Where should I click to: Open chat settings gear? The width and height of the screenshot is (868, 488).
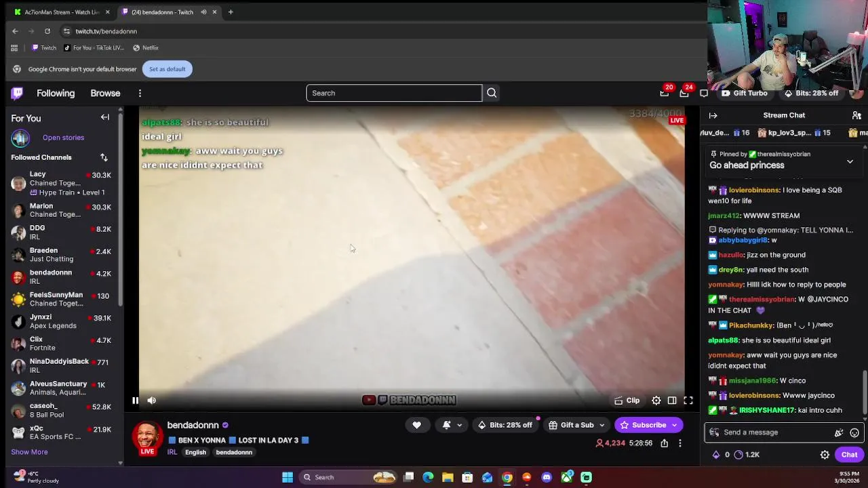tap(825, 455)
